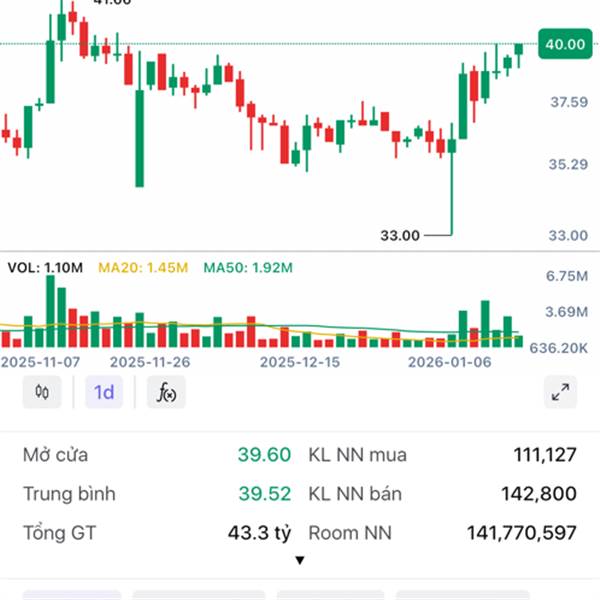Click the Tổng GT label
This screenshot has height=600, width=600.
click(x=59, y=533)
